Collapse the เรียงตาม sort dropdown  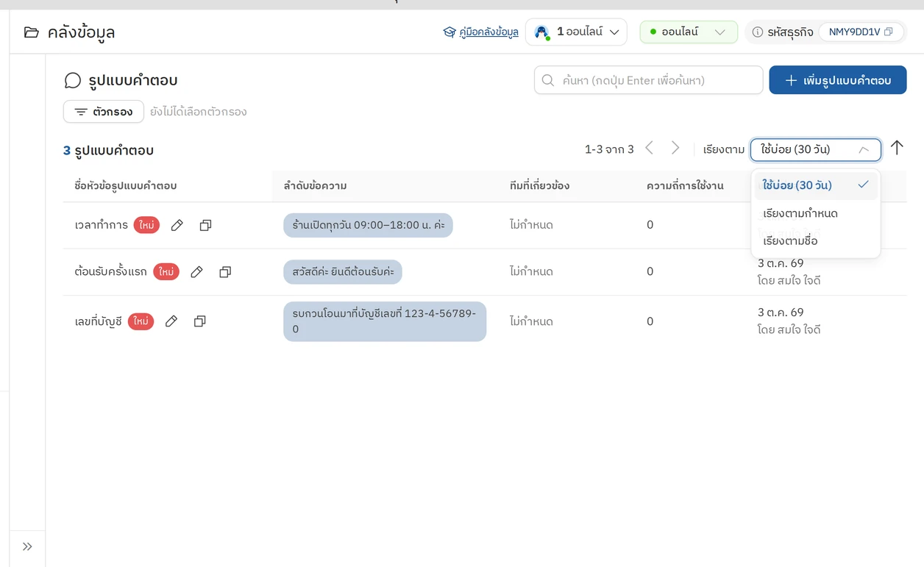[816, 149]
